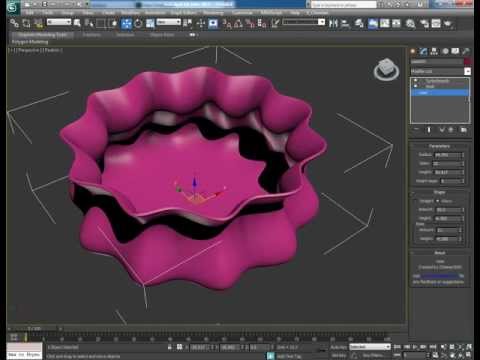Select the Select and Link tool
Screen dimensions: 480x360
click(x=14, y=23)
